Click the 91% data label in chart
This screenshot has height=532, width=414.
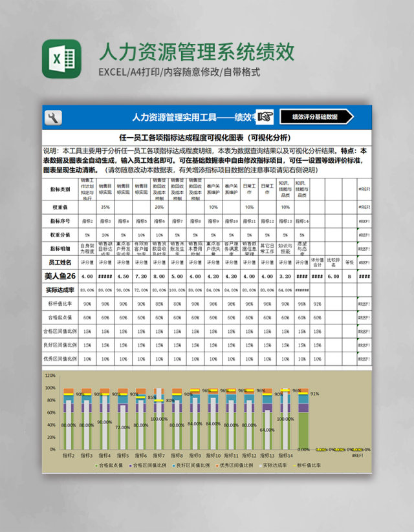pyautogui.click(x=315, y=394)
